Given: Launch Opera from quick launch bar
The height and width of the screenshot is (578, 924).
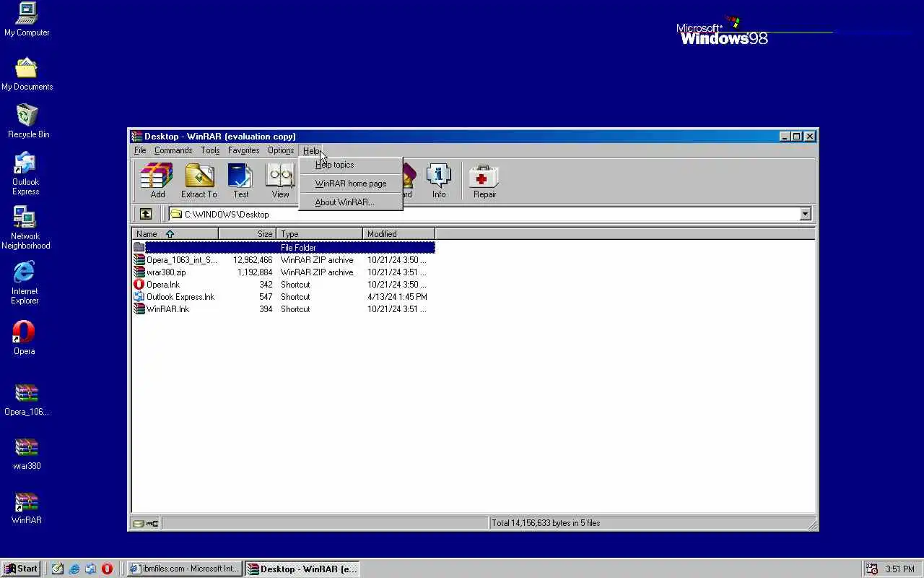Looking at the screenshot, I should coord(107,569).
